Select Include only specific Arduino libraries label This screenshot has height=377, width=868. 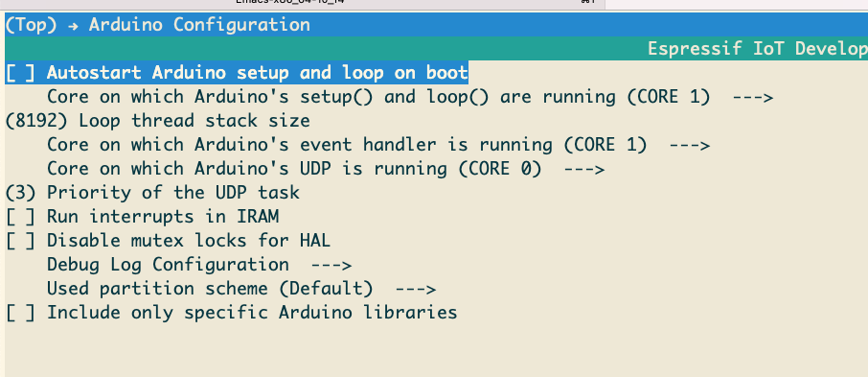[252, 313]
